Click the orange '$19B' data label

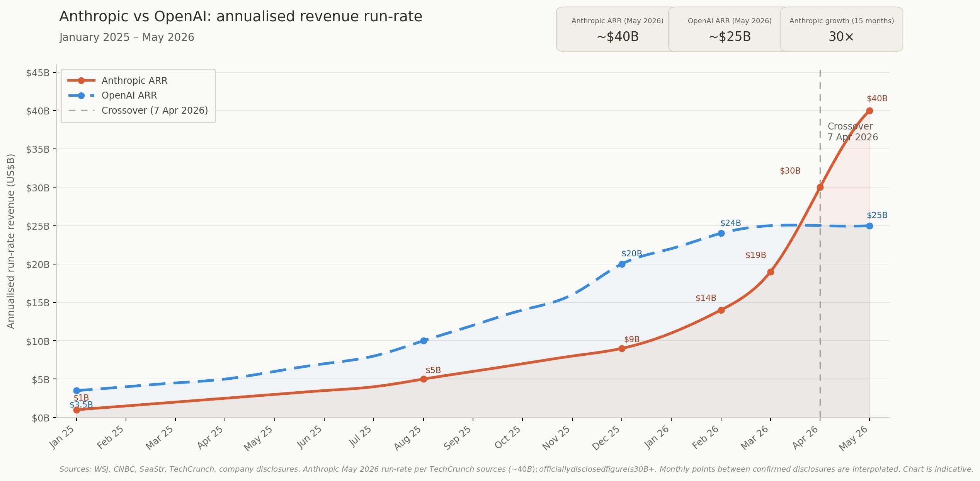tap(755, 255)
